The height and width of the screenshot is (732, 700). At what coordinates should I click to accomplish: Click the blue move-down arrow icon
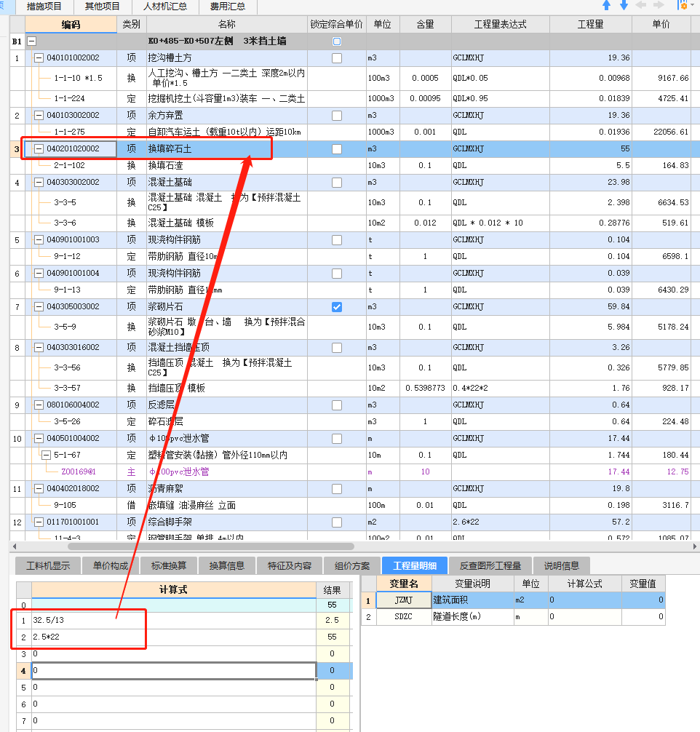click(x=624, y=5)
